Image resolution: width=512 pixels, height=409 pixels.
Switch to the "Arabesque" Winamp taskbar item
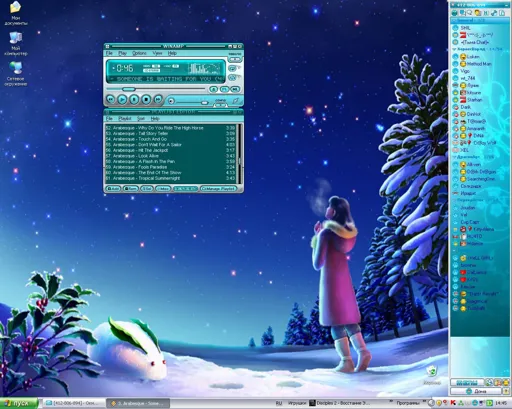tap(138, 403)
